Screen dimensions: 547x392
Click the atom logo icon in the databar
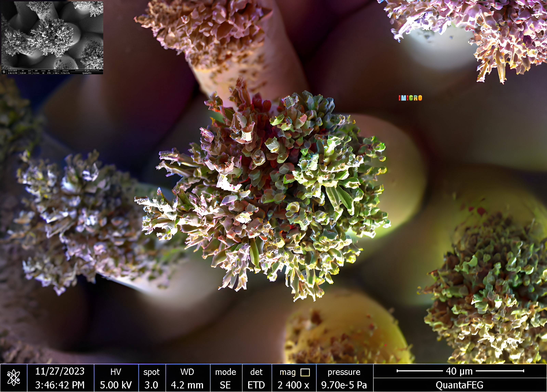[x=14, y=378]
